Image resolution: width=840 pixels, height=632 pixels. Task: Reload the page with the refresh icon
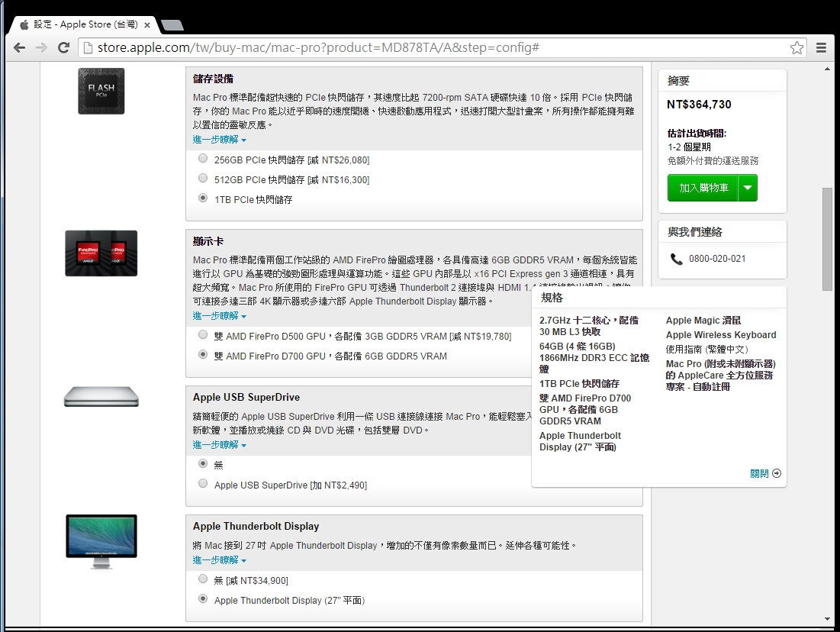(x=63, y=48)
